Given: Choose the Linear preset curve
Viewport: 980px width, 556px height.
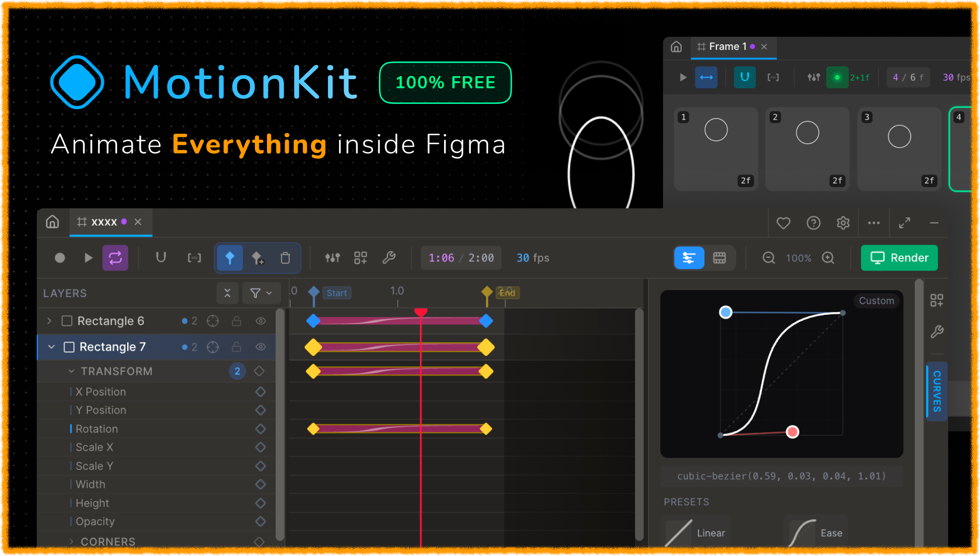Looking at the screenshot, I should 696,533.
